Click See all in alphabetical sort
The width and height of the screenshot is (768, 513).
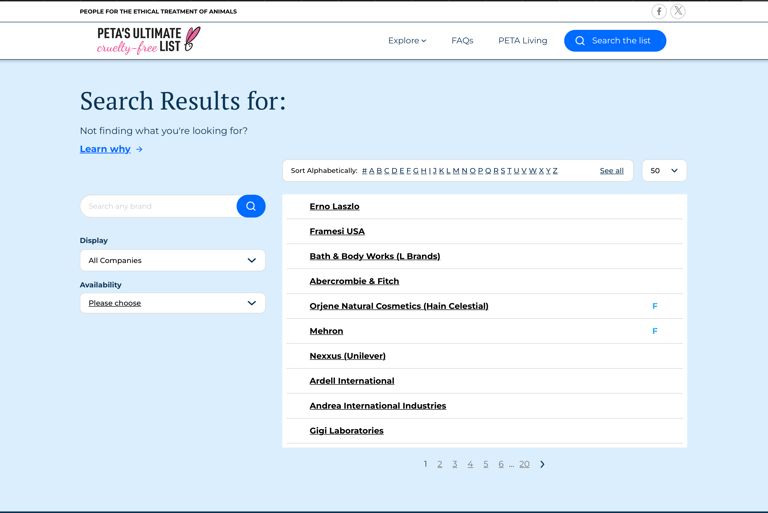click(611, 171)
